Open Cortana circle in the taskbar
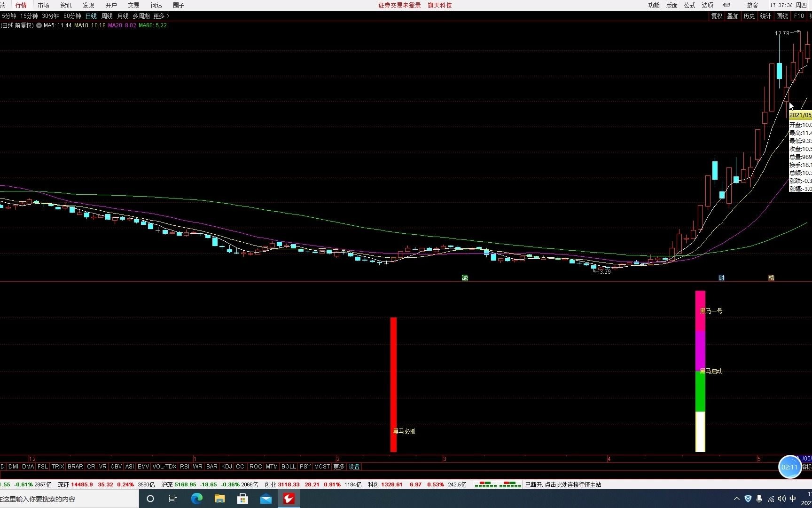 click(x=150, y=499)
